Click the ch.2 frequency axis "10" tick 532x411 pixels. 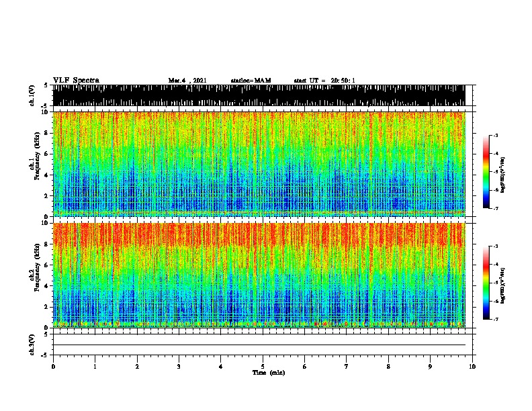[x=46, y=223]
